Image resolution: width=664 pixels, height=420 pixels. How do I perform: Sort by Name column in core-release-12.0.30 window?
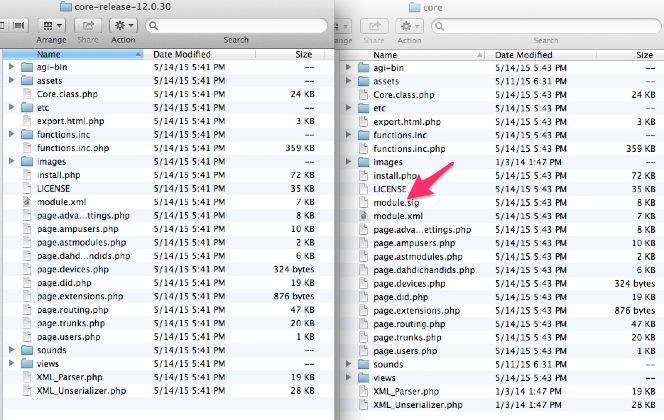coord(73,54)
